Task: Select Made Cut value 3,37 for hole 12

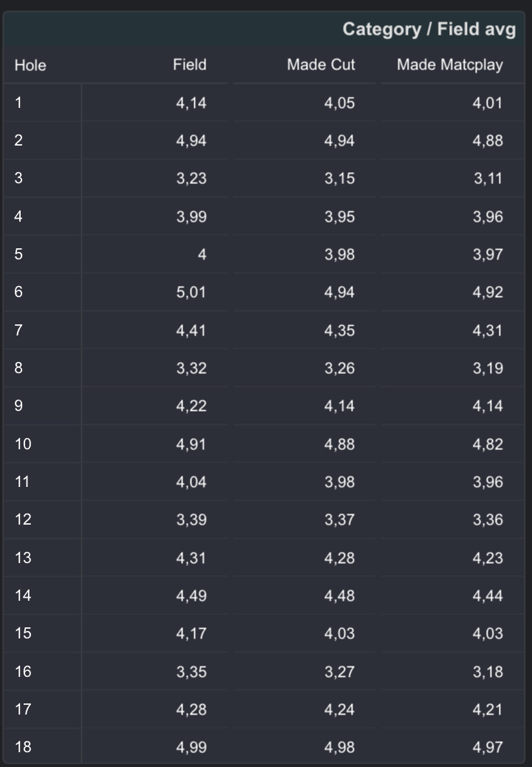Action: [x=339, y=519]
